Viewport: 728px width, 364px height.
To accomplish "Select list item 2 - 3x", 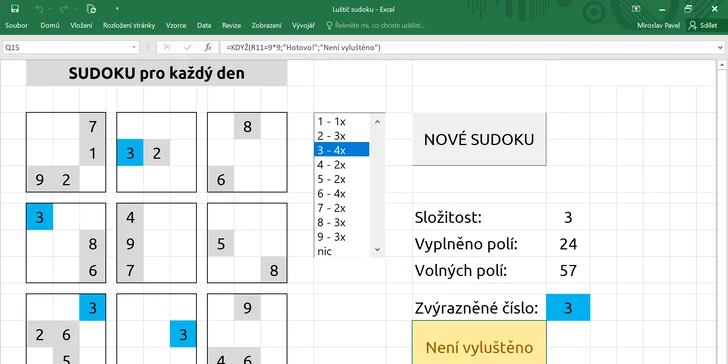I will (x=342, y=136).
